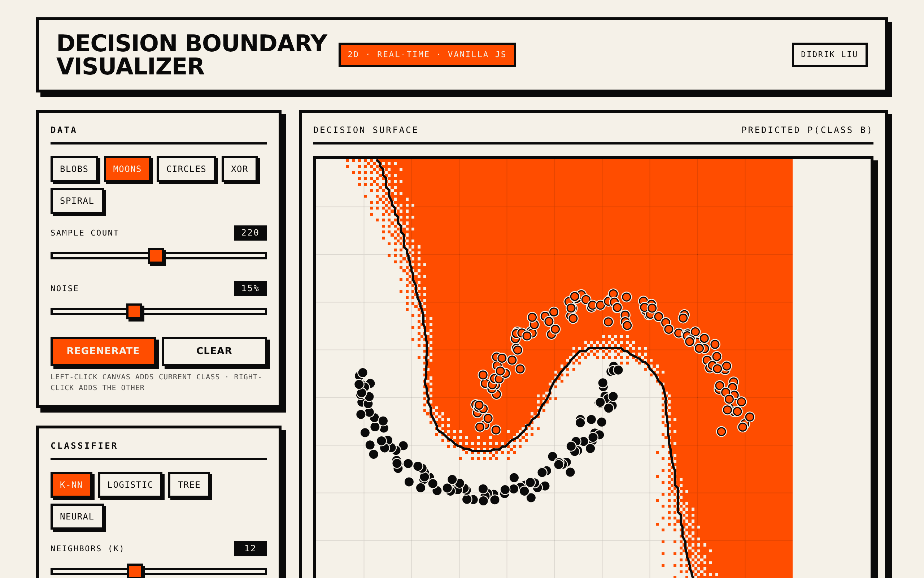Click the DATA panel heading
Image resolution: width=924 pixels, height=578 pixels.
[x=64, y=130]
